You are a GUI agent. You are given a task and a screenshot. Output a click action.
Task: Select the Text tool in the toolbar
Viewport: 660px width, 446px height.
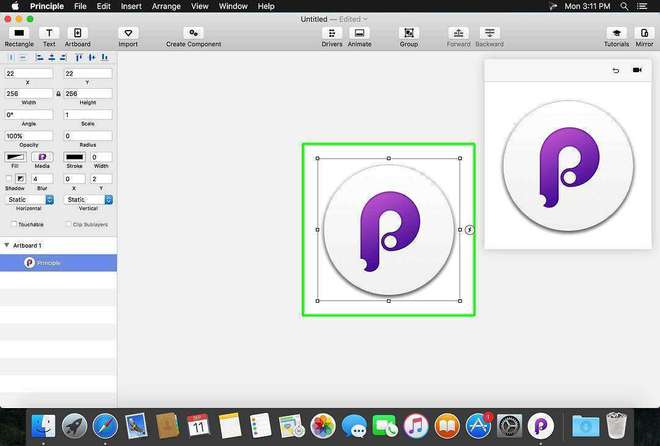click(x=49, y=33)
